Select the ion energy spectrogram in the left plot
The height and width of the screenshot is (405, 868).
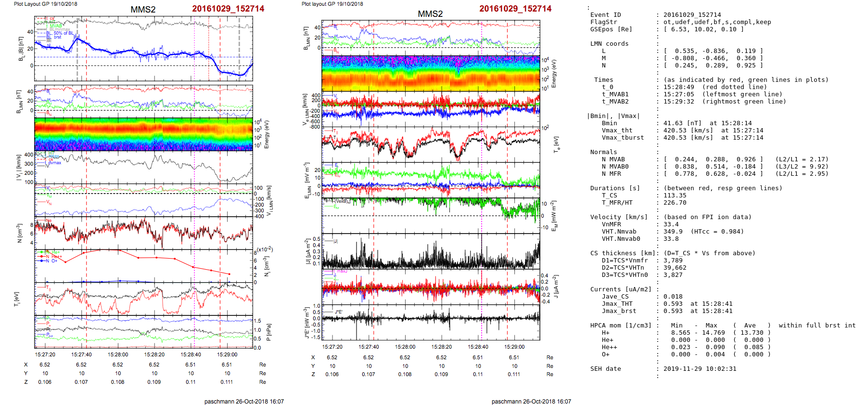(x=143, y=134)
